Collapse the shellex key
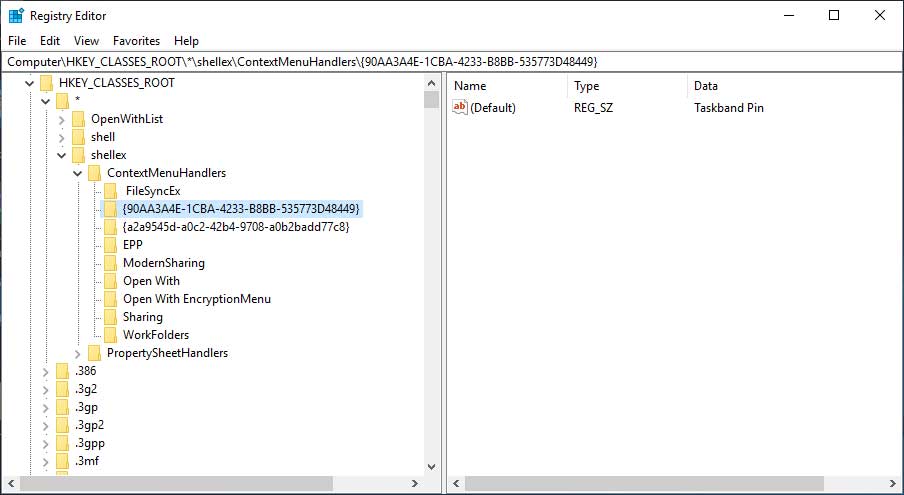 coord(62,155)
